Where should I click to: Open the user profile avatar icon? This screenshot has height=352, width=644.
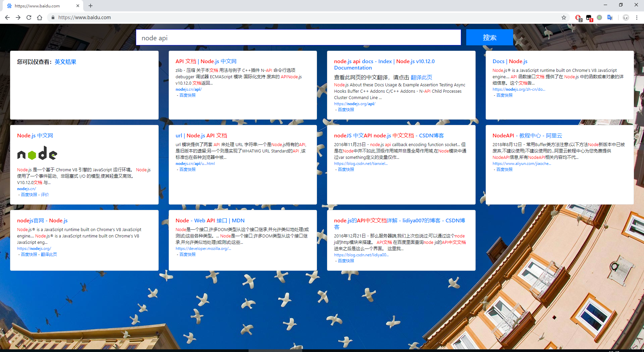626,17
